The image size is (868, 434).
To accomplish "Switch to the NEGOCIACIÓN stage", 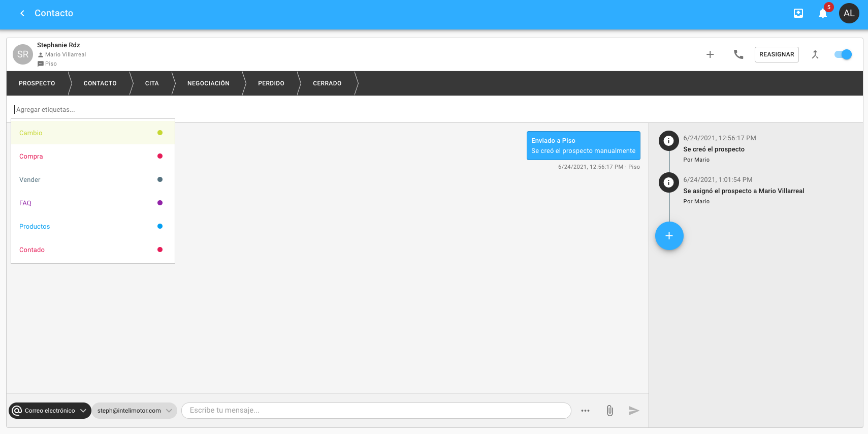I will (208, 83).
